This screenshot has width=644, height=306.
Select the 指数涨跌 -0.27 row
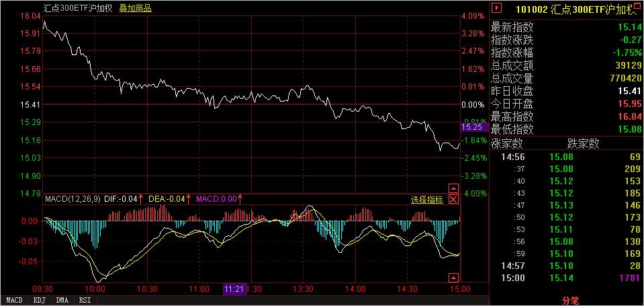[x=566, y=40]
